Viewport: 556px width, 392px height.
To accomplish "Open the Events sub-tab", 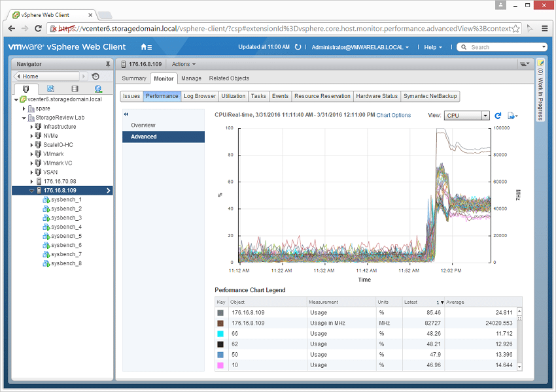I will (280, 96).
